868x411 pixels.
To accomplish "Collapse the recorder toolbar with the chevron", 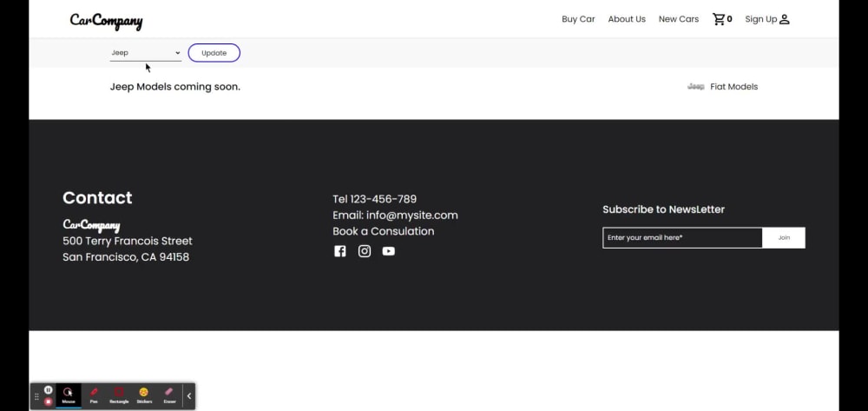I will tap(188, 396).
